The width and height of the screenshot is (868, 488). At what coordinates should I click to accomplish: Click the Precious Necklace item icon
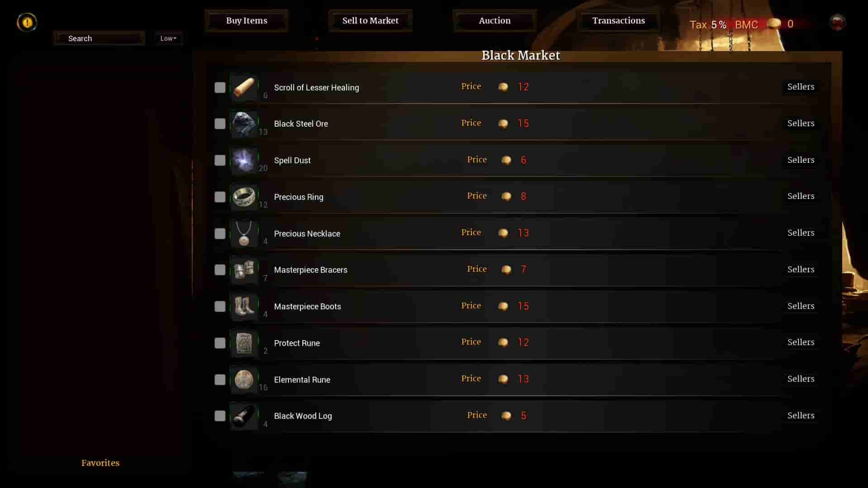click(x=244, y=233)
